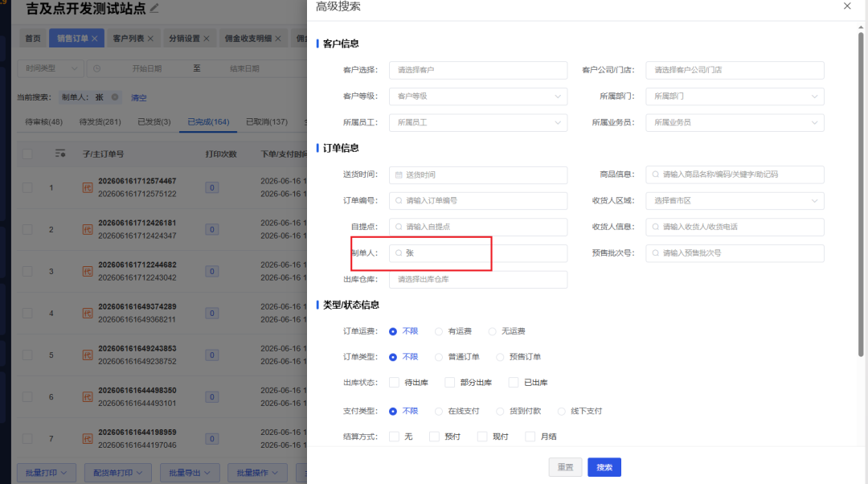Check the 部分出库 checkbox
The image size is (868, 484).
[x=449, y=382]
